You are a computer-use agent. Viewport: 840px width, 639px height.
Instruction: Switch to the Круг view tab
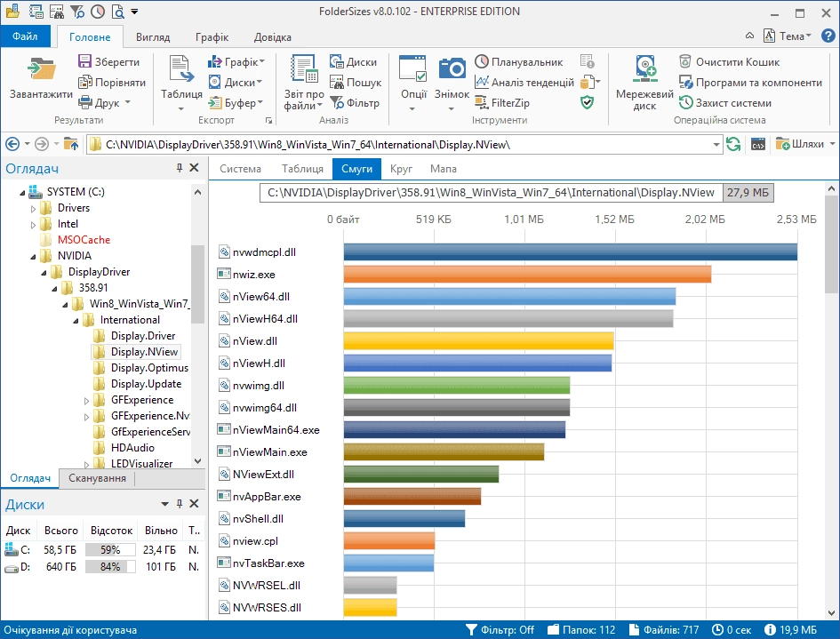tap(401, 169)
